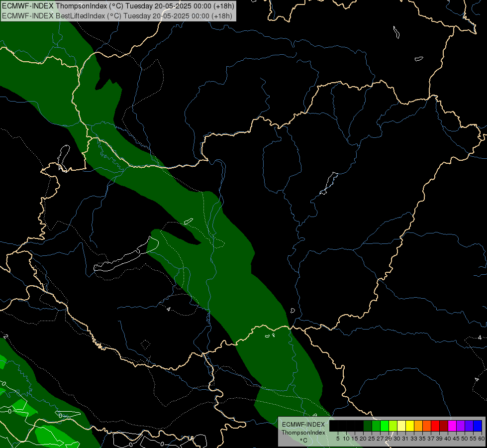Click the dark green 20–25 legend swatch
The image size is (487, 448).
pos(368,426)
